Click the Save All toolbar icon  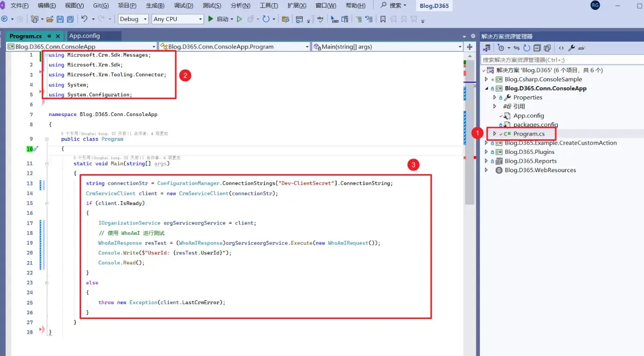pyautogui.click(x=70, y=19)
